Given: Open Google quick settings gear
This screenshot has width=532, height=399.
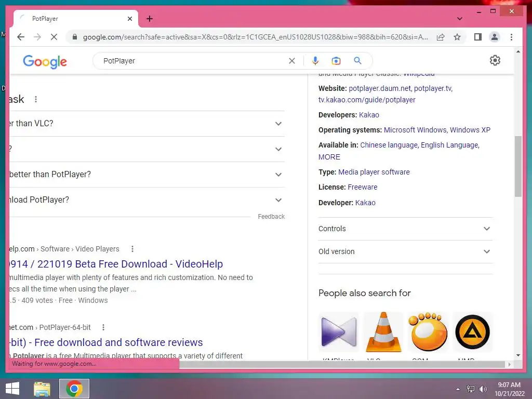Looking at the screenshot, I should click(x=495, y=60).
